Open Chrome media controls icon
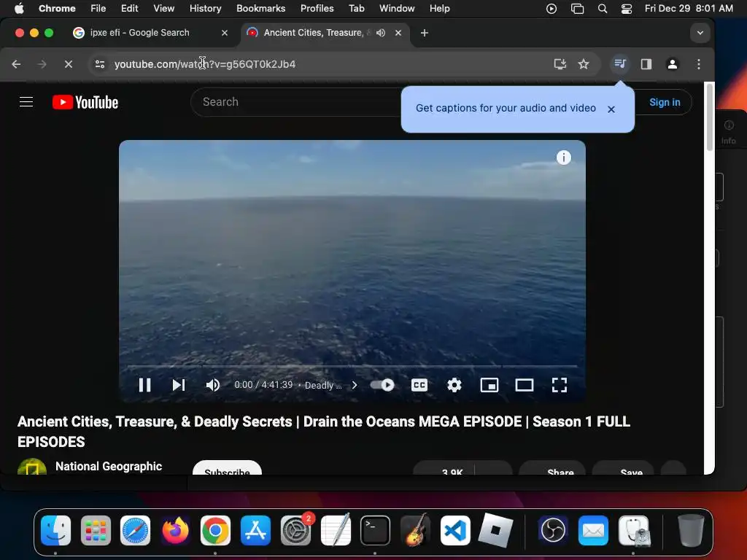This screenshot has width=747, height=560. pyautogui.click(x=620, y=64)
